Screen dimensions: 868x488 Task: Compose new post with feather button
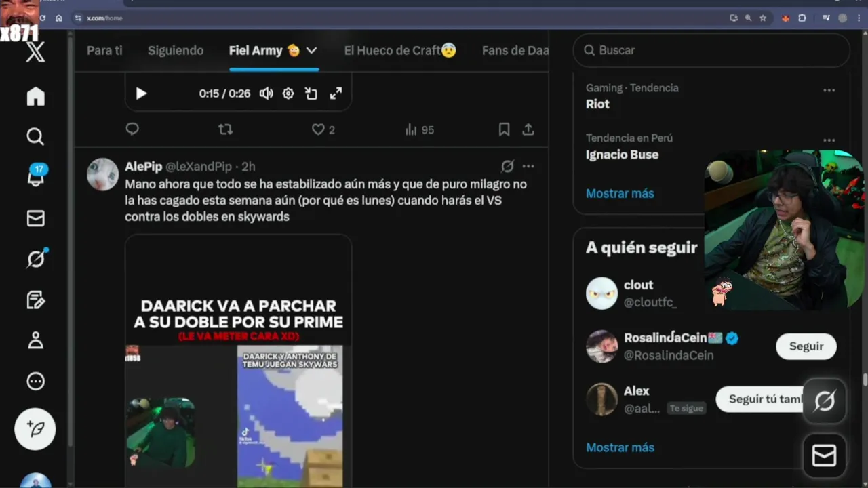[x=35, y=429]
